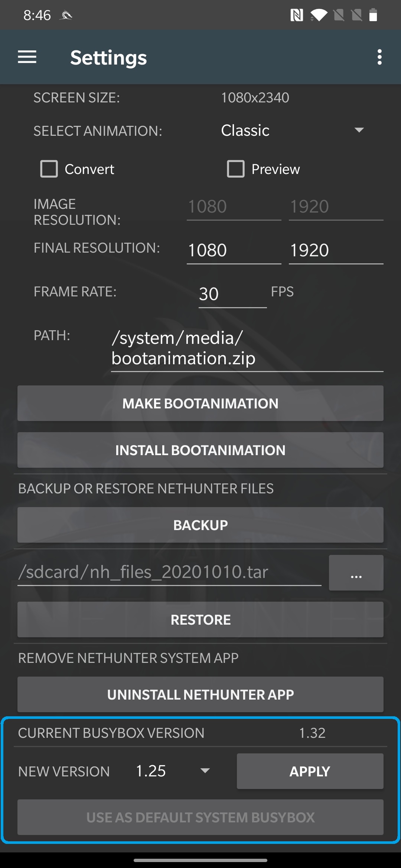Tap the Backup button
This screenshot has height=868, width=401.
click(x=200, y=525)
